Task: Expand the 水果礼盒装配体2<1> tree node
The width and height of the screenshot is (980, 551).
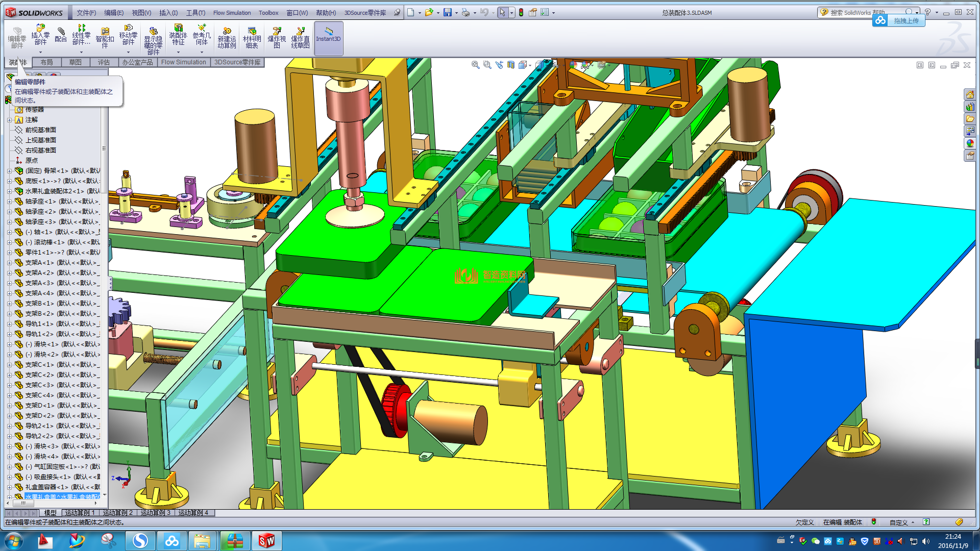Action: (x=9, y=191)
